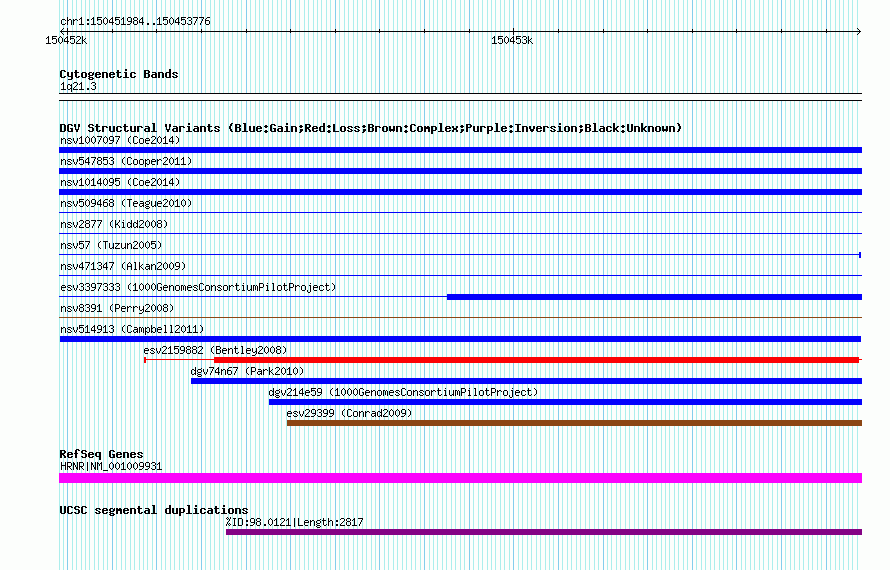The width and height of the screenshot is (890, 570).
Task: Open the HRNR|NM_001009931 gene label
Action: point(111,466)
